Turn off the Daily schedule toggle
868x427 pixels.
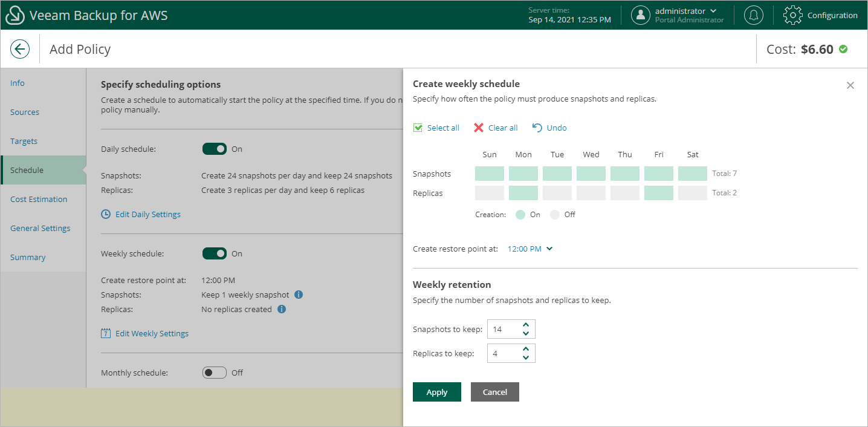(214, 149)
